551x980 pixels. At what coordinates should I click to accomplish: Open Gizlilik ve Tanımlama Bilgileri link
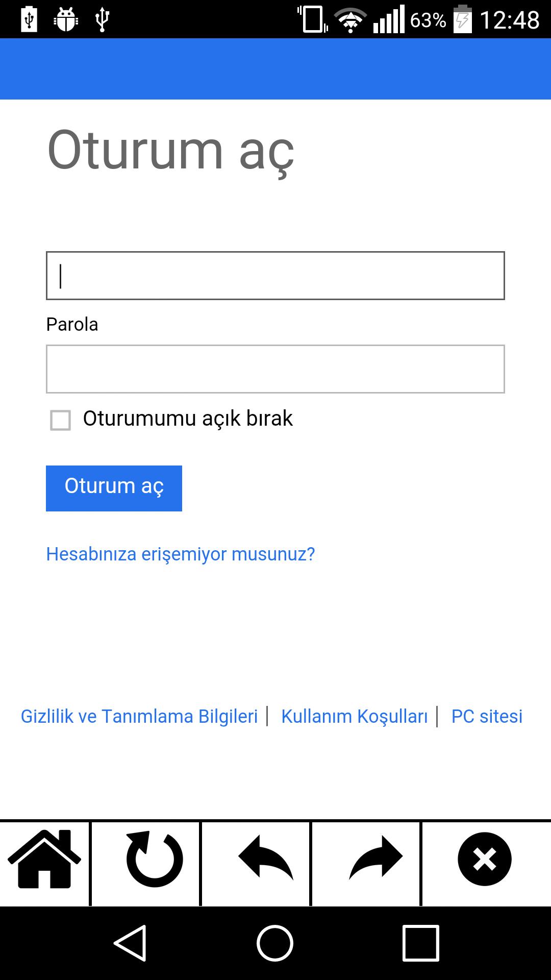138,717
